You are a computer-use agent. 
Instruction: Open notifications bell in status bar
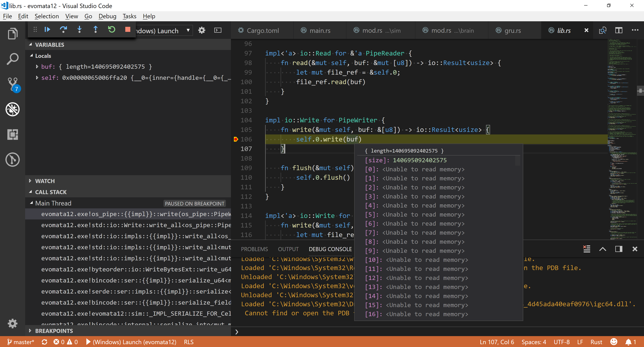(631, 342)
